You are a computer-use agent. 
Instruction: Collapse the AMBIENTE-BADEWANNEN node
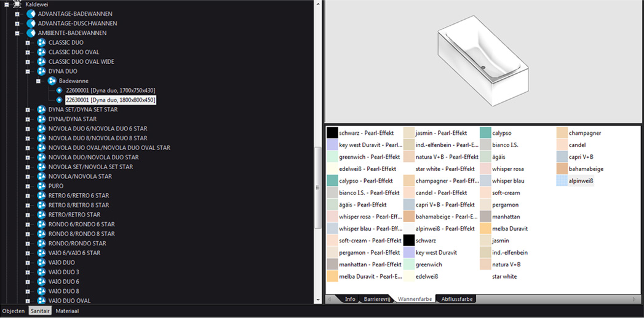17,33
